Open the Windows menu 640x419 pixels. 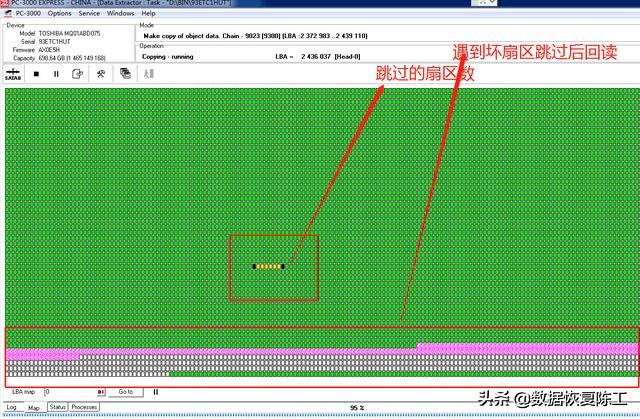click(120, 14)
